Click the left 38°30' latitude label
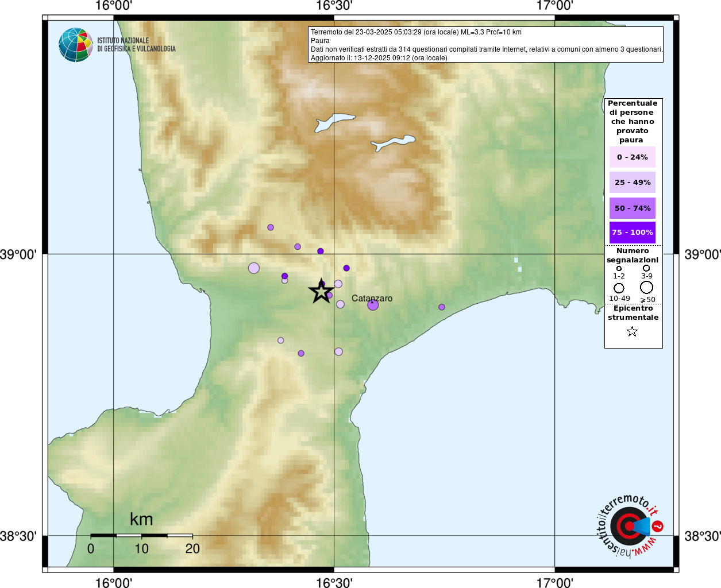The height and width of the screenshot is (588, 721). click(x=18, y=536)
